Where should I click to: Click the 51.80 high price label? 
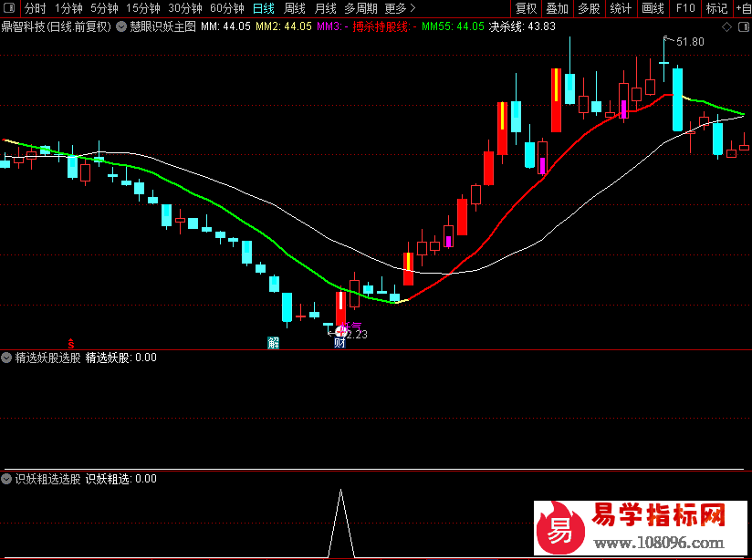pyautogui.click(x=690, y=42)
